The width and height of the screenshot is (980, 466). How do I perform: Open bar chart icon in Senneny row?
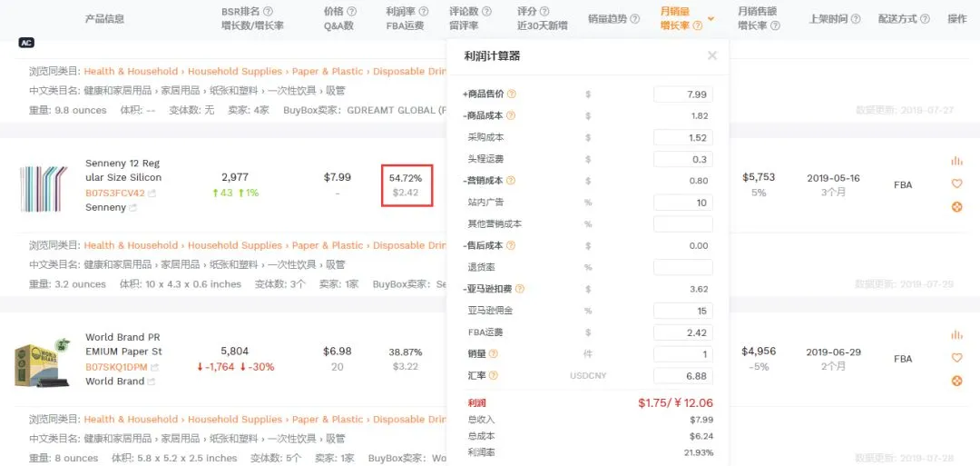tap(956, 162)
